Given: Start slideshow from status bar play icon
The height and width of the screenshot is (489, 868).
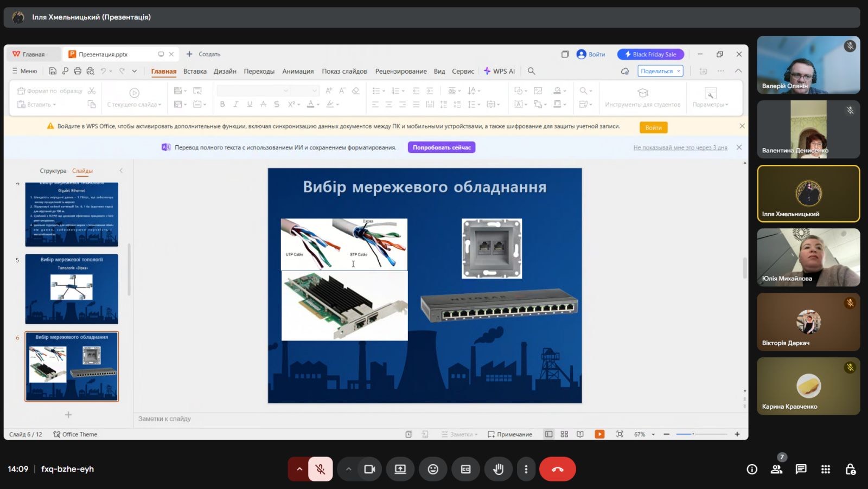Looking at the screenshot, I should tap(599, 434).
